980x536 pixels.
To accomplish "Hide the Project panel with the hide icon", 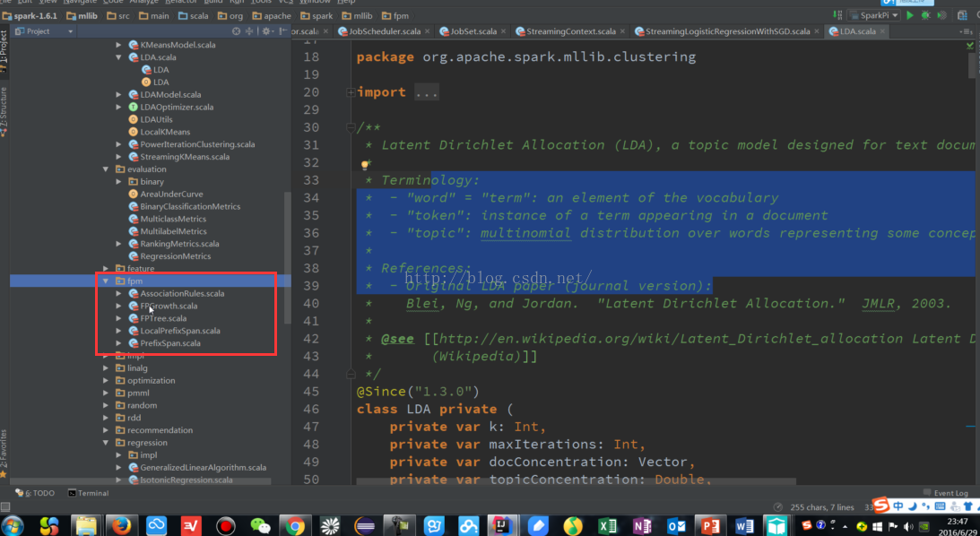I will point(283,30).
